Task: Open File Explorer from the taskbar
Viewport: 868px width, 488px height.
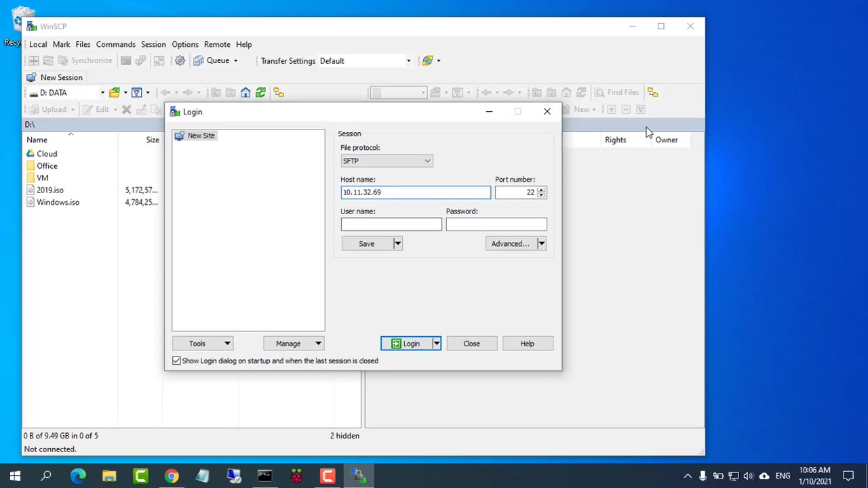Action: coord(109,476)
